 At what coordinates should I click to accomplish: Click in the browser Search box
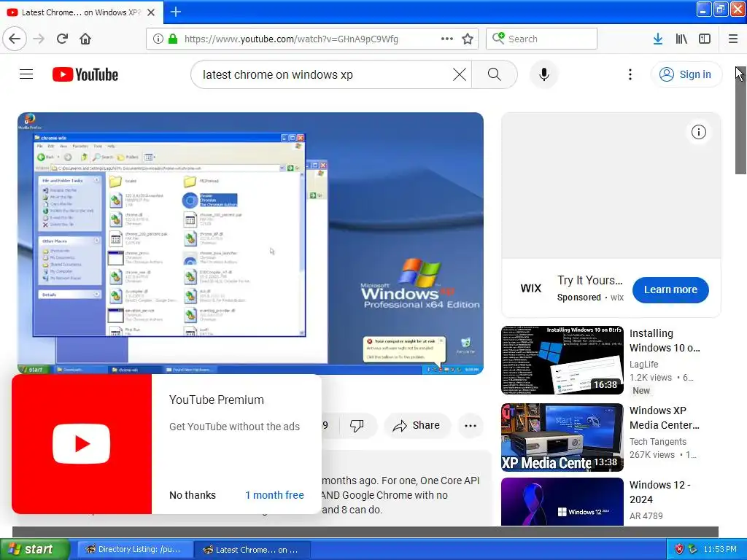tap(542, 39)
